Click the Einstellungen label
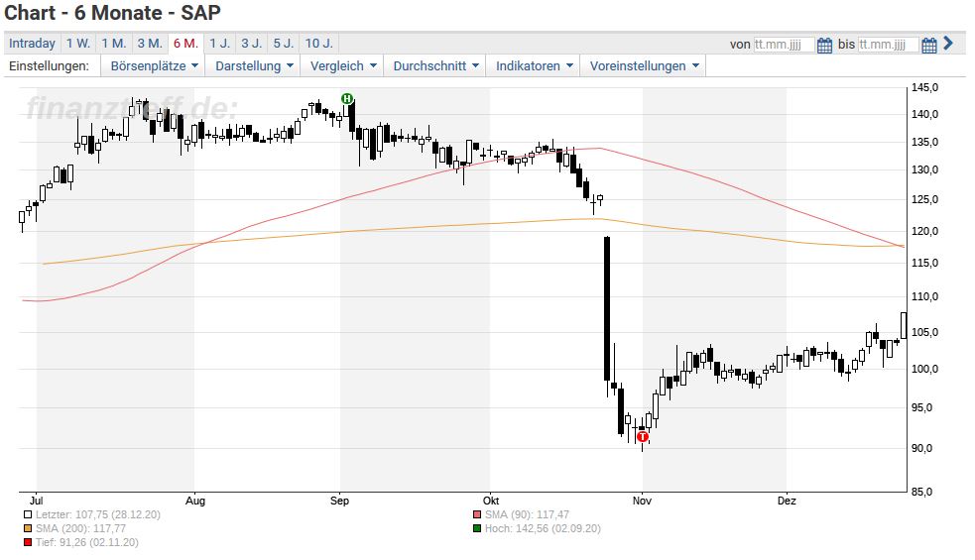Screen dimensions: 975x560 [x=49, y=65]
